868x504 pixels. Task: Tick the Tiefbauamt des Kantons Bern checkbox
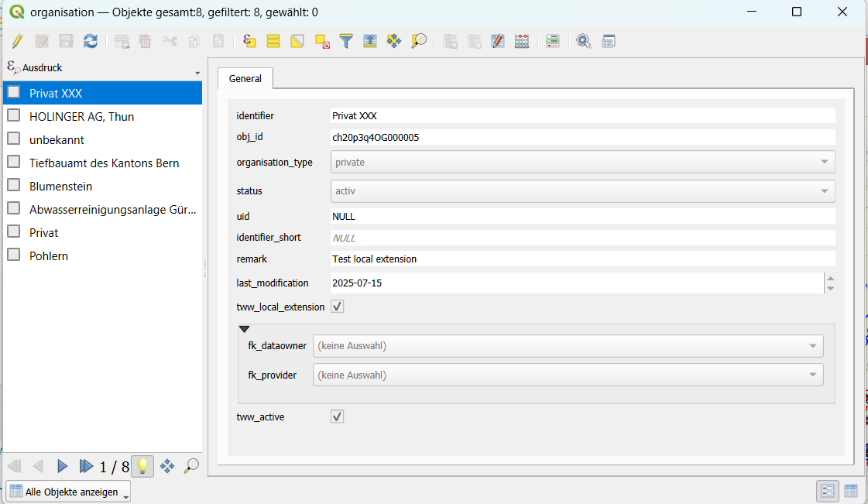14,162
